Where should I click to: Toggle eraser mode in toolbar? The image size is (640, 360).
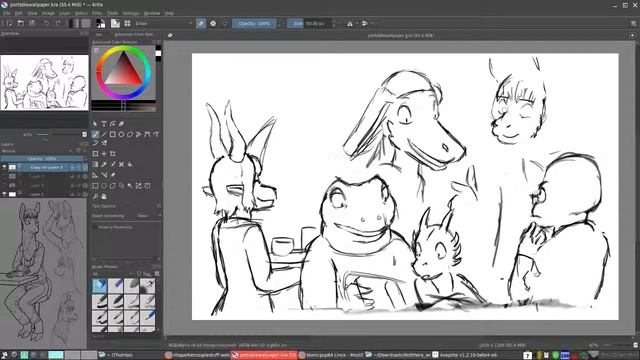pos(201,24)
